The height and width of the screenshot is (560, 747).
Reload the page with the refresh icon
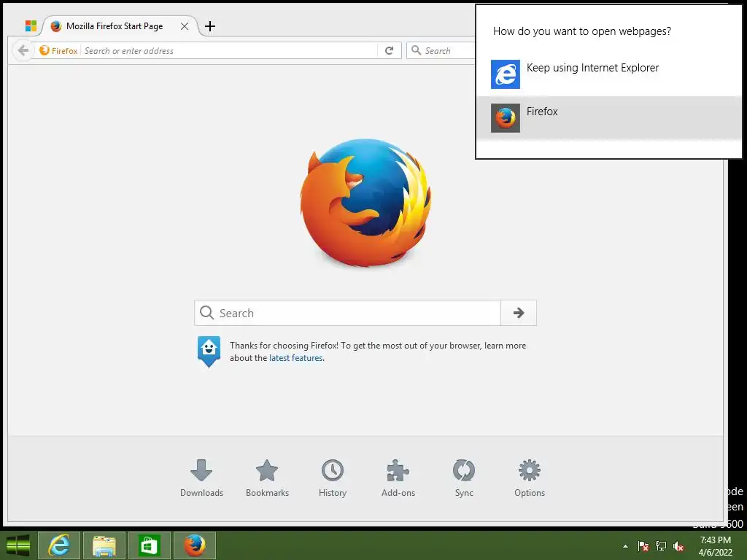tap(390, 50)
